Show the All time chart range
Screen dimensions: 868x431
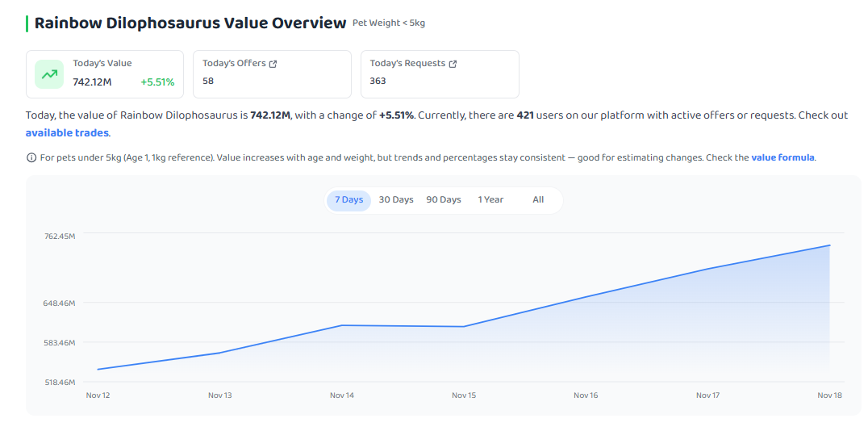click(538, 200)
